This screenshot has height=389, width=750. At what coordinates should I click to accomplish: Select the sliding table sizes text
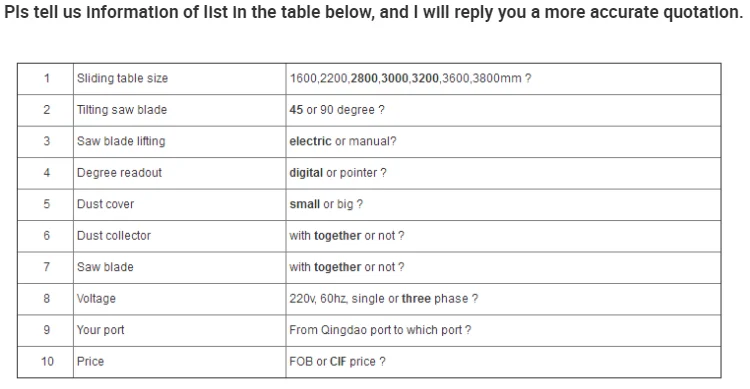point(410,78)
